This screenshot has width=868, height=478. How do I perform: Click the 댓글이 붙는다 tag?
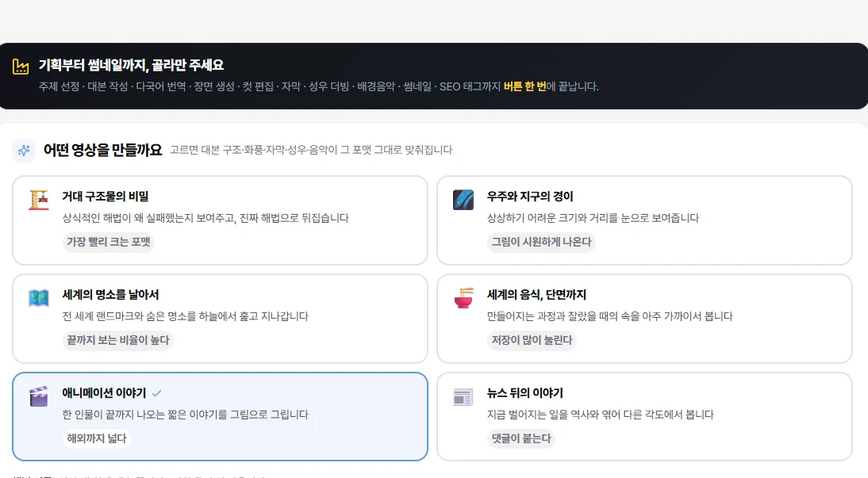pyautogui.click(x=521, y=438)
